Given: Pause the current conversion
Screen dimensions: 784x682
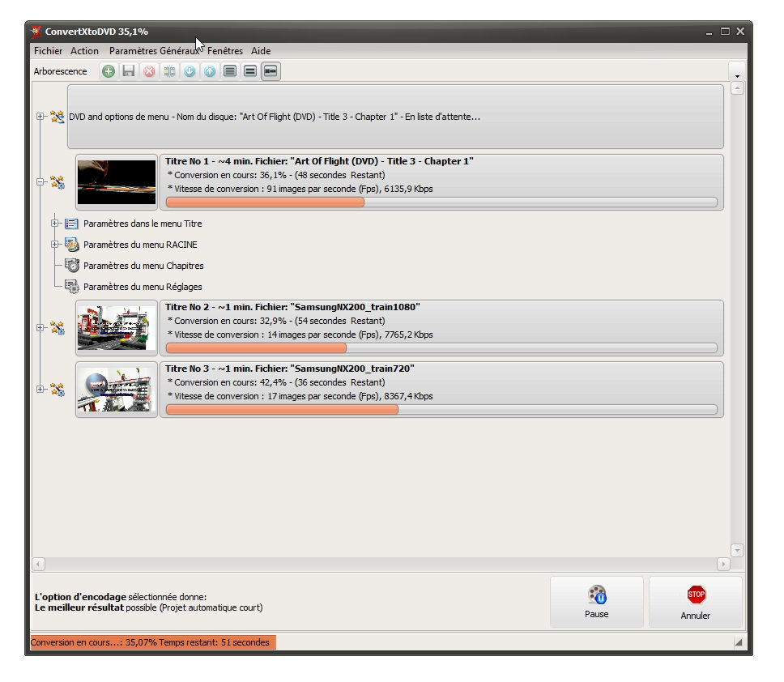Looking at the screenshot, I should click(x=597, y=601).
